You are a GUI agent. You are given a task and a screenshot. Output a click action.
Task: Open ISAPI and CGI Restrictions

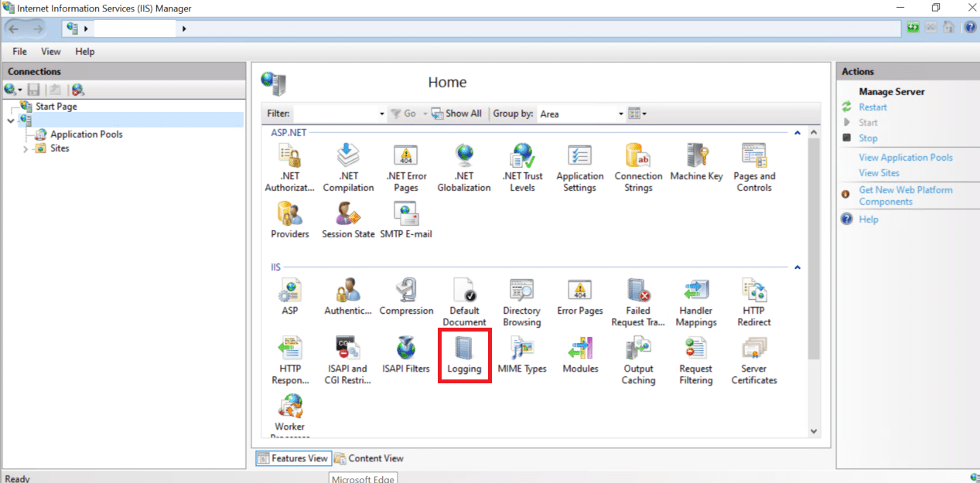click(x=348, y=360)
